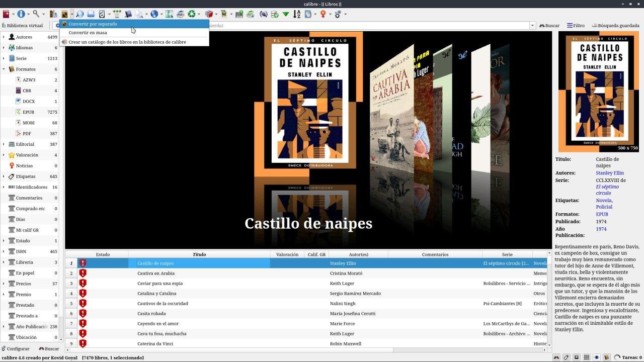Open the Stanley Ellin author link
This screenshot has width=644, height=362.
(610, 173)
